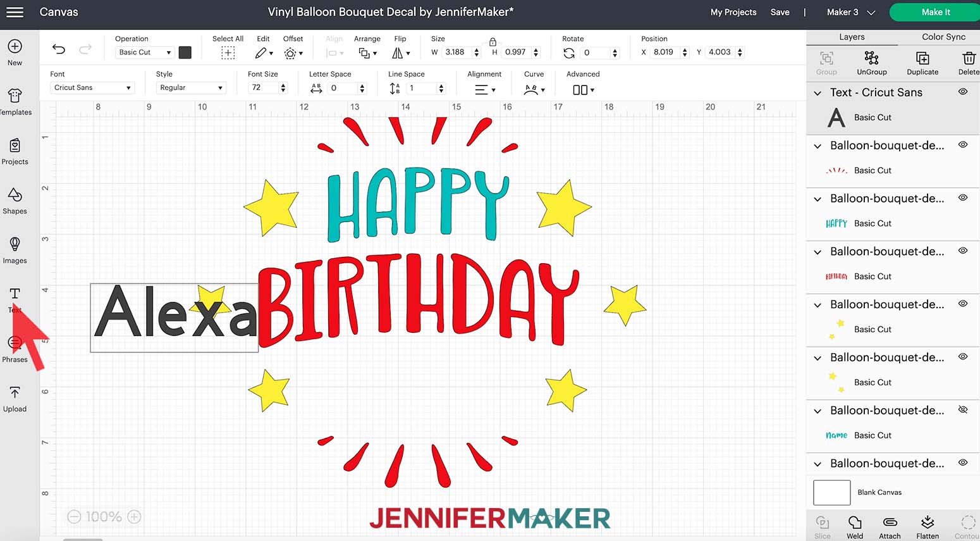Viewport: 980px width, 541px height.
Task: Click the Letter Space stepper arrows
Action: 362,88
